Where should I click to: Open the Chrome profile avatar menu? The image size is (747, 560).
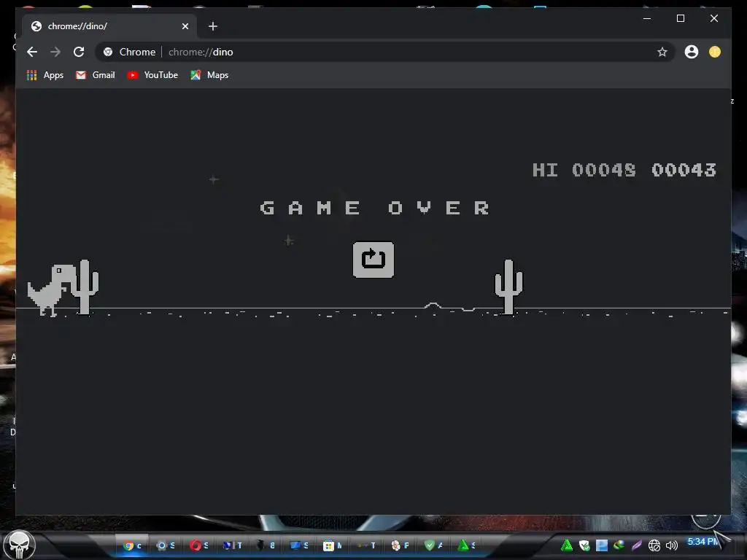(692, 52)
